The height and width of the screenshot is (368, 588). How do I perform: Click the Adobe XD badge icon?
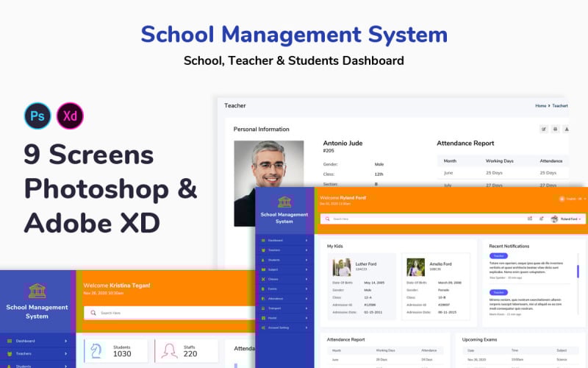click(x=71, y=116)
